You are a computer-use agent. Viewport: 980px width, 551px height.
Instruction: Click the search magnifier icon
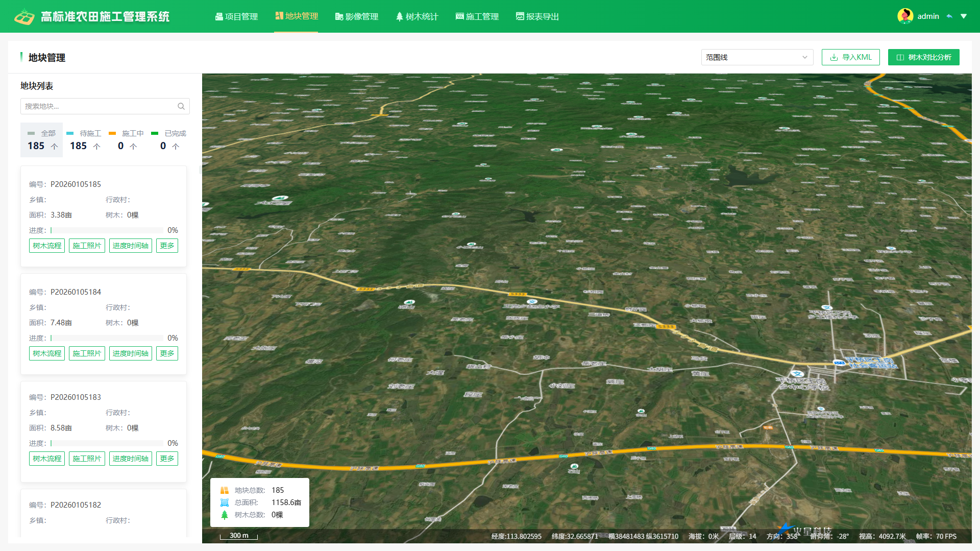(181, 106)
